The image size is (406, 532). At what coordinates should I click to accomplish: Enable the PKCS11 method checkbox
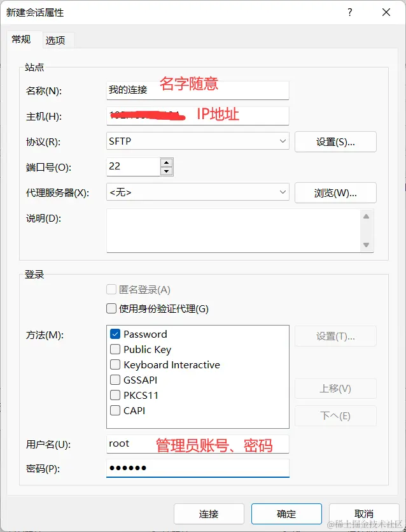[x=115, y=395]
